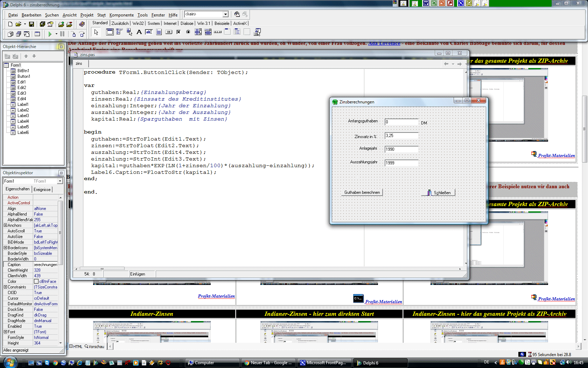Click the Auszahlungsjahr field showing 1999

[401, 163]
